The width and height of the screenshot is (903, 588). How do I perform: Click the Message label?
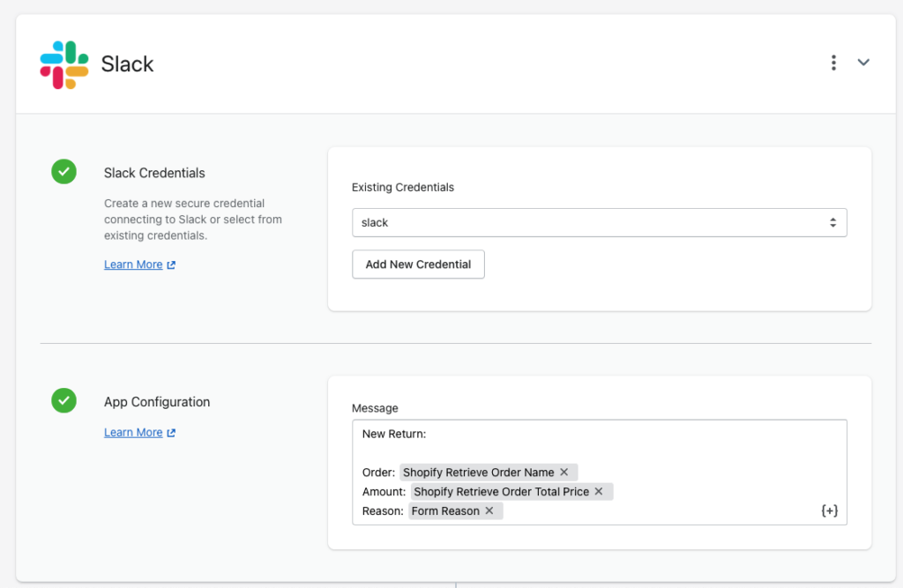[375, 408]
